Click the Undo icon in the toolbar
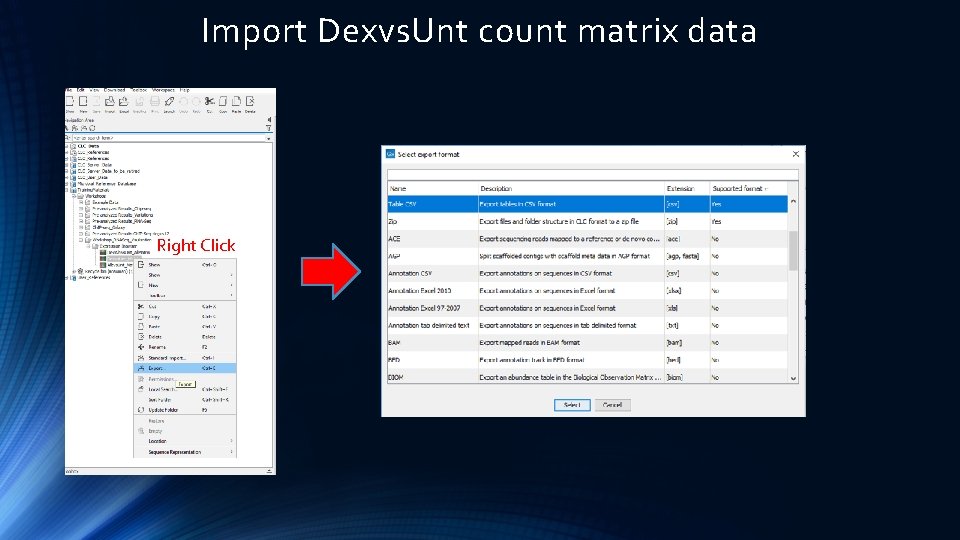The image size is (960, 540). [184, 101]
